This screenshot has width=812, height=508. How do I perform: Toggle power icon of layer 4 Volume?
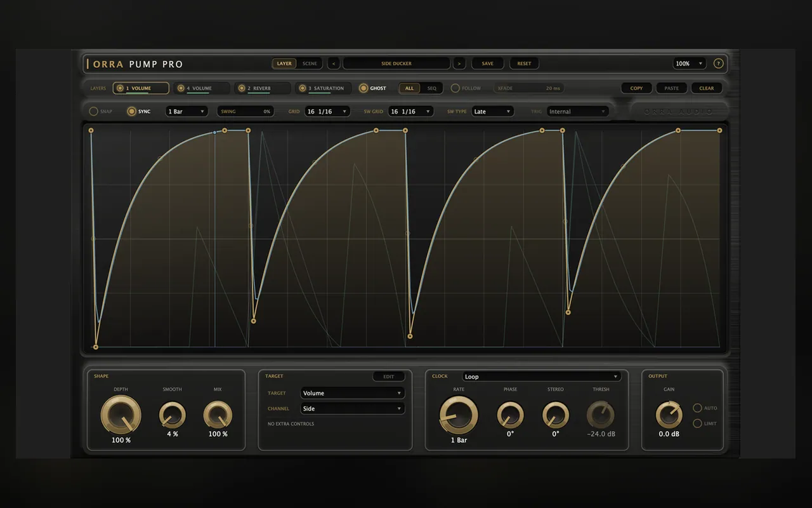(181, 88)
